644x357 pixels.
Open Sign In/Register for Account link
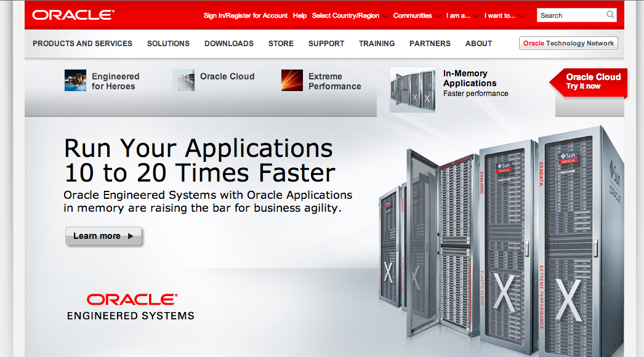click(x=246, y=15)
